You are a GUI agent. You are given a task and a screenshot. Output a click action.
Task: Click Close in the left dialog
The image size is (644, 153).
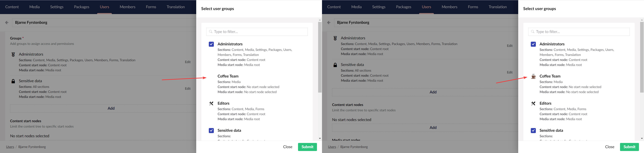pos(288,147)
